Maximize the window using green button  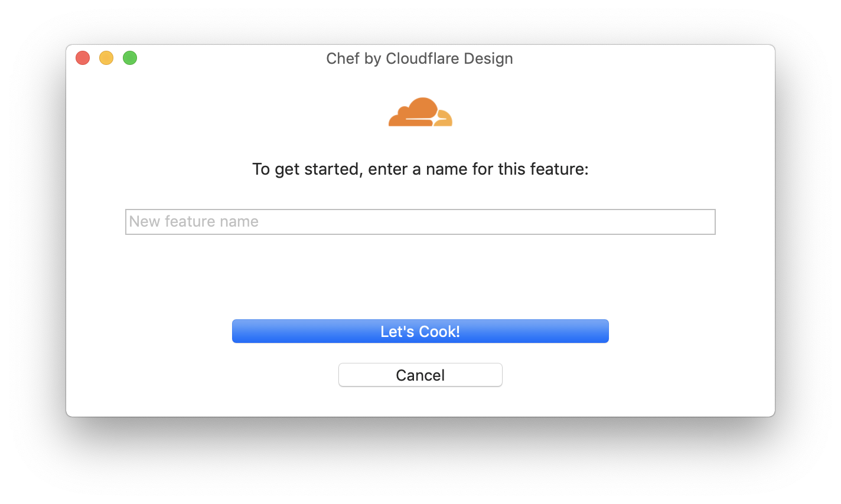pos(130,58)
